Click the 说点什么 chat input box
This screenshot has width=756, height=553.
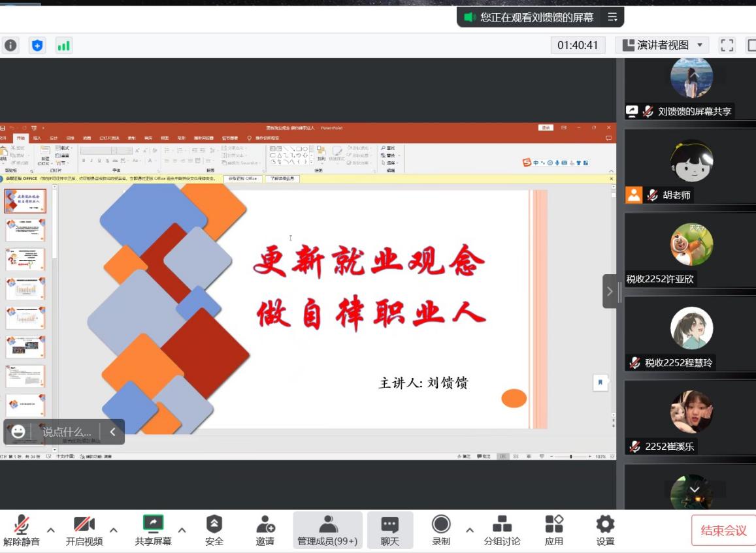click(67, 432)
